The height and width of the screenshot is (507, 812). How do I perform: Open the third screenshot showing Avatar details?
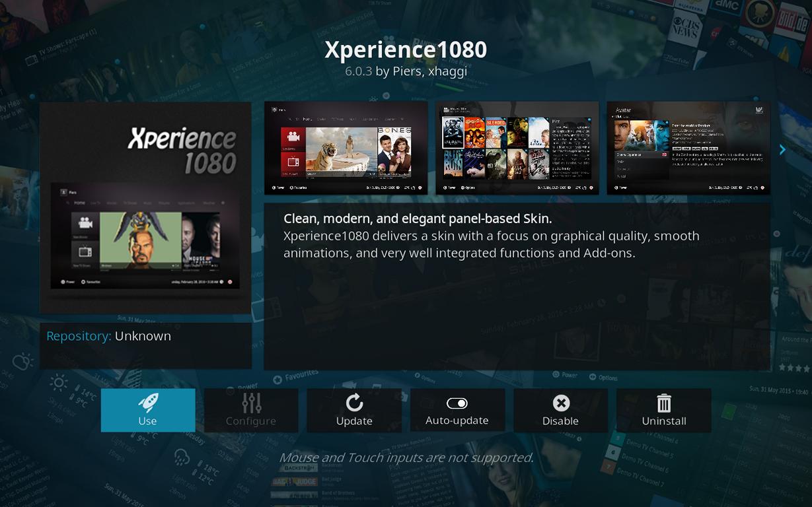[688, 148]
